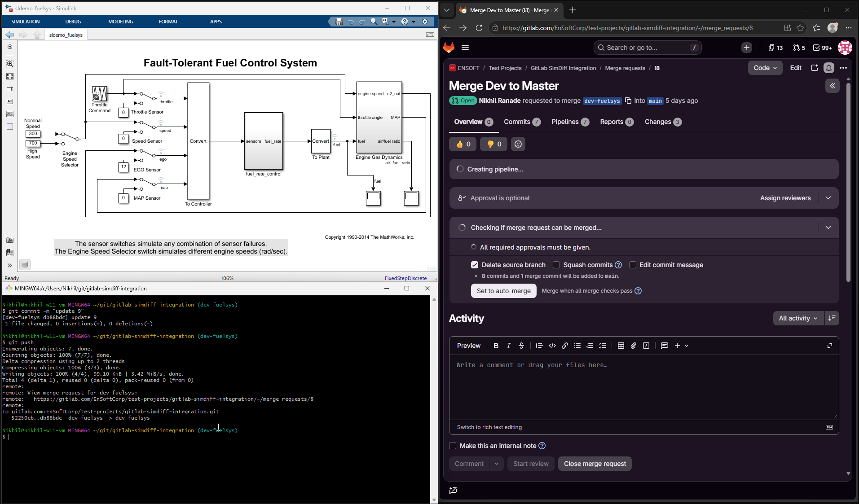Click the Image tool in Simulink palette
859x504 pixels.
point(10,114)
